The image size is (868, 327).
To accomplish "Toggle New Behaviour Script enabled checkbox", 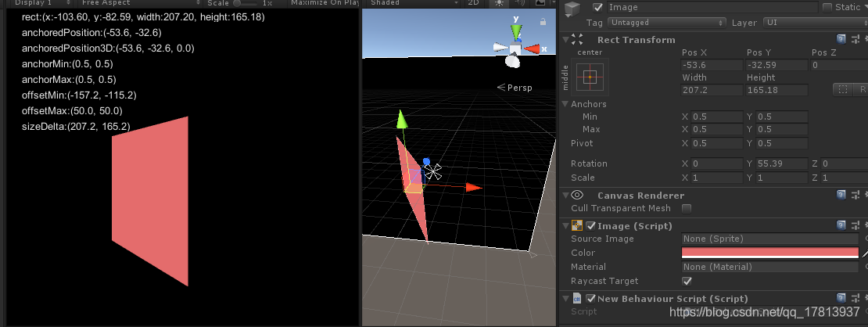I will tap(590, 298).
